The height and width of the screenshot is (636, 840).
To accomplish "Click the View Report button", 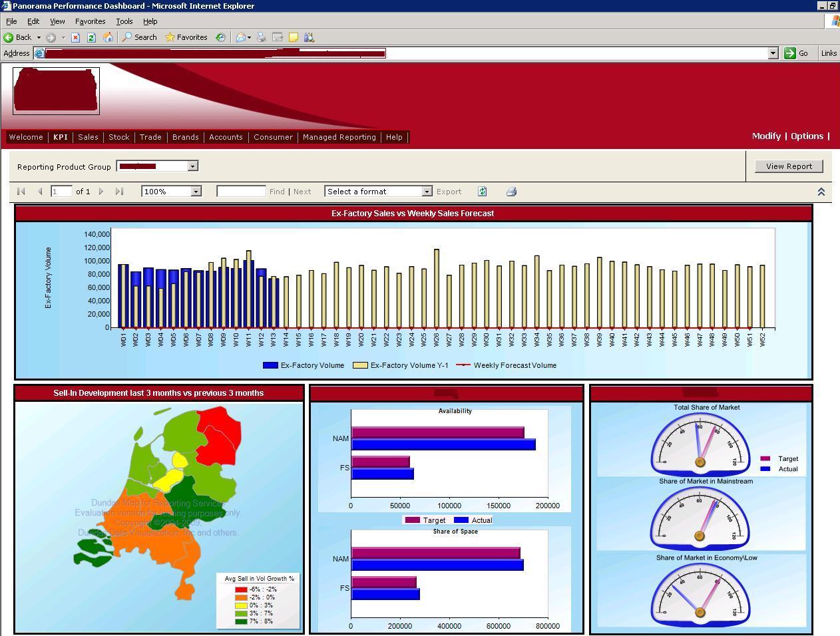I will pos(789,166).
